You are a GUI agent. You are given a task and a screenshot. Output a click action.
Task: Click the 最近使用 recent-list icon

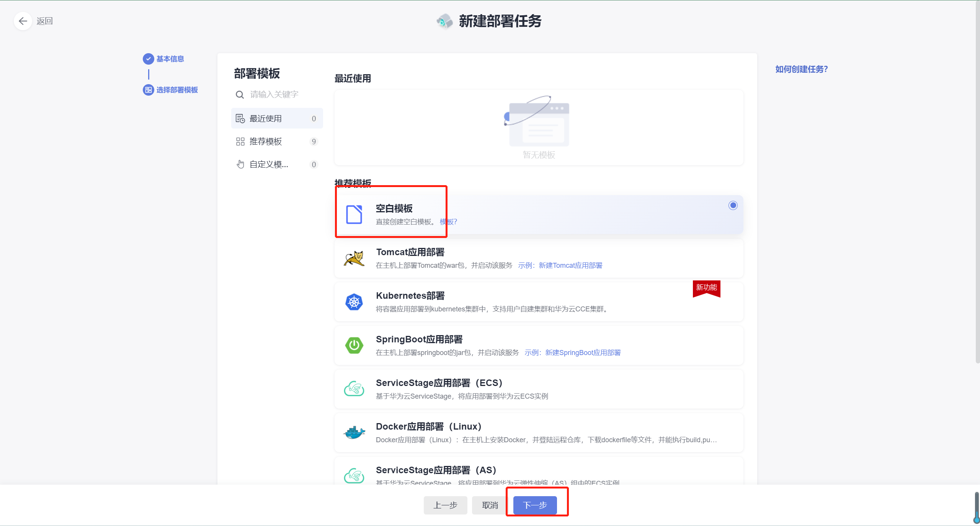pyautogui.click(x=240, y=119)
